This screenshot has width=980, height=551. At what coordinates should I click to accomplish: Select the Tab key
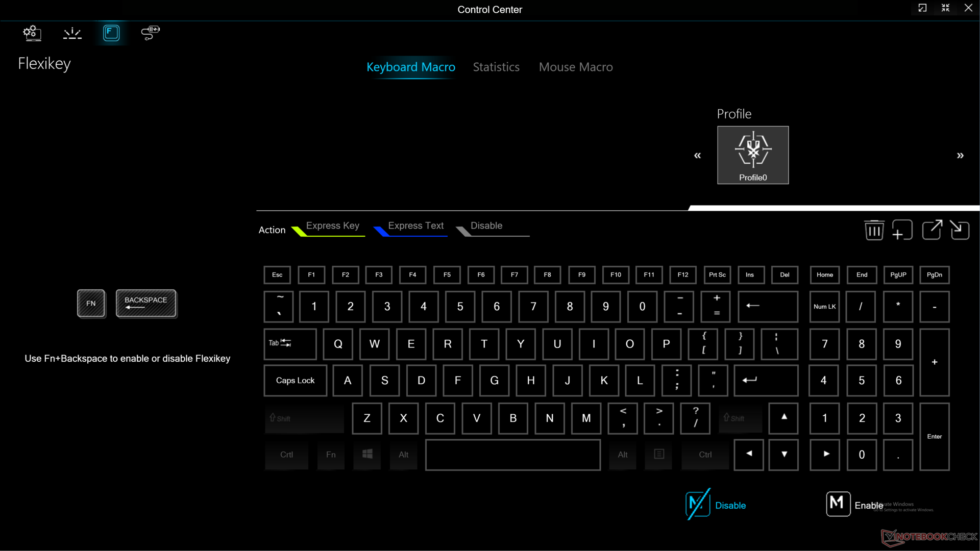click(x=290, y=344)
